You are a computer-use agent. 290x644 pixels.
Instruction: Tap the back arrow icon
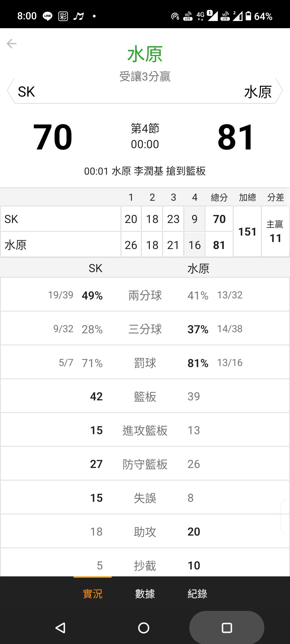coord(12,43)
